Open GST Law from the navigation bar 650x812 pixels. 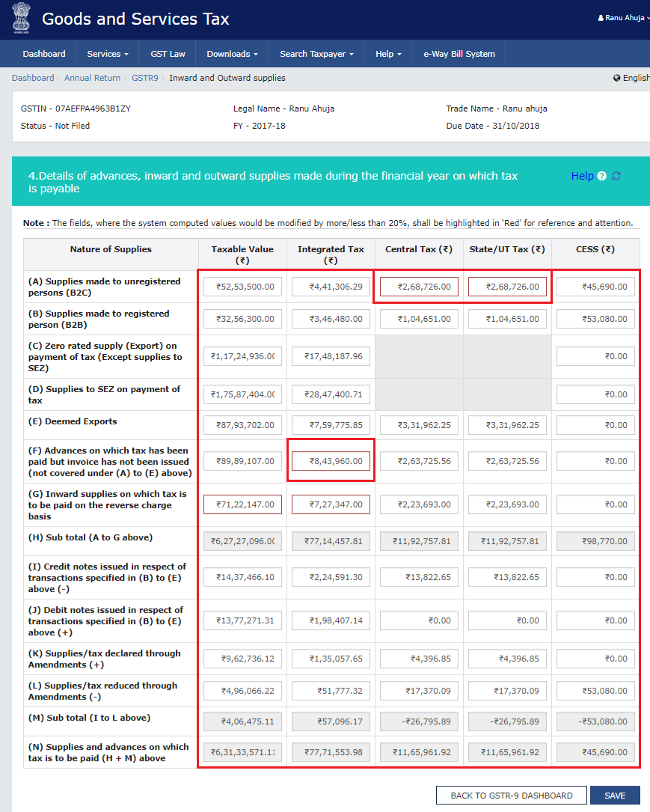[x=168, y=53]
